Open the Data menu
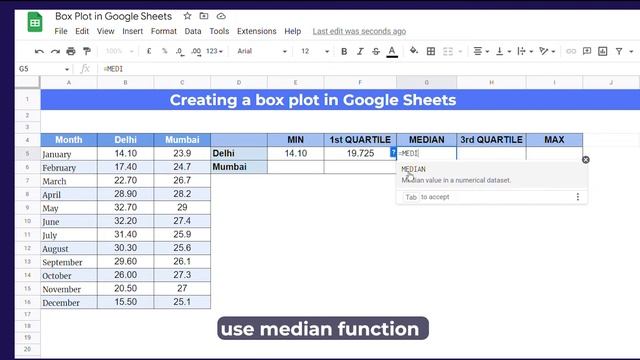The height and width of the screenshot is (360, 640). click(x=193, y=31)
